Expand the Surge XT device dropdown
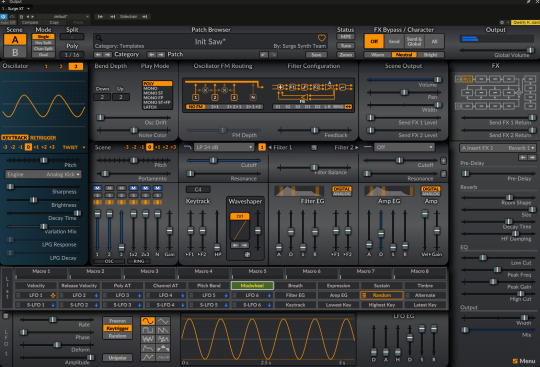Image resolution: width=540 pixels, height=367 pixels. (29, 9)
